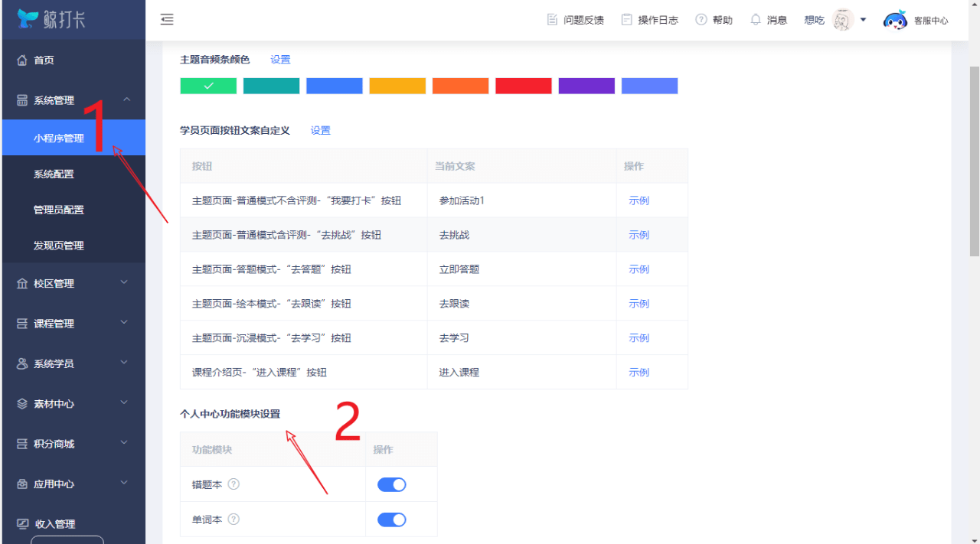Click the 想吃 username

tap(814, 20)
